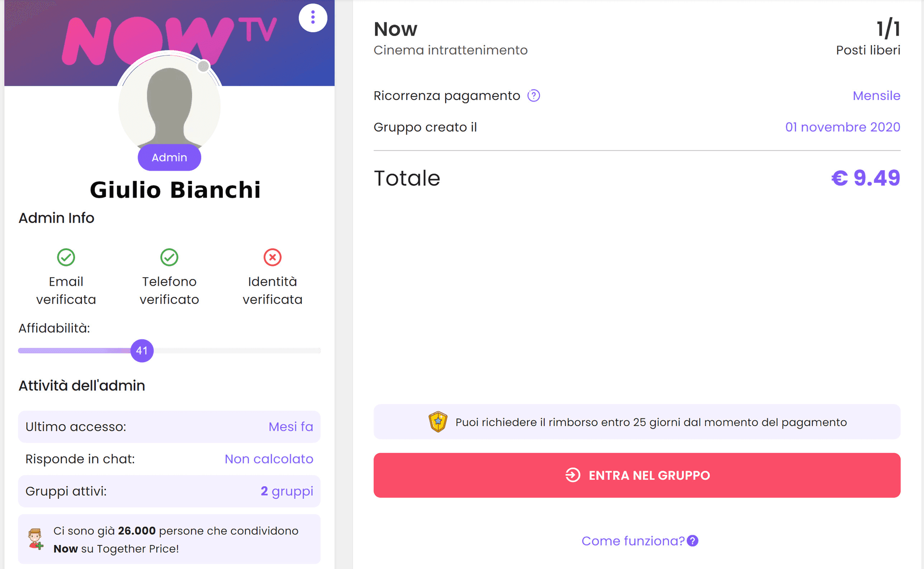This screenshot has width=924, height=569.
Task: Click the Affidabilità slider handle showing 41
Action: [142, 351]
